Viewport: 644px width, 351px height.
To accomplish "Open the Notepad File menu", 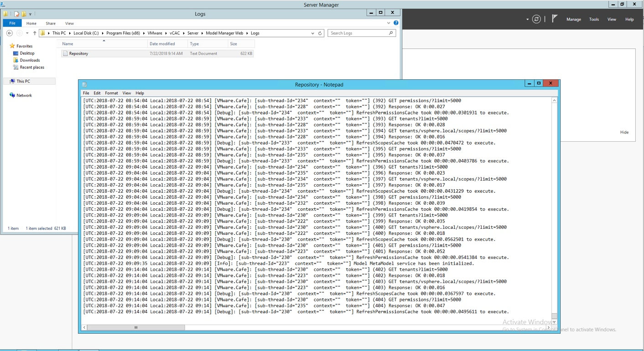I will point(86,93).
